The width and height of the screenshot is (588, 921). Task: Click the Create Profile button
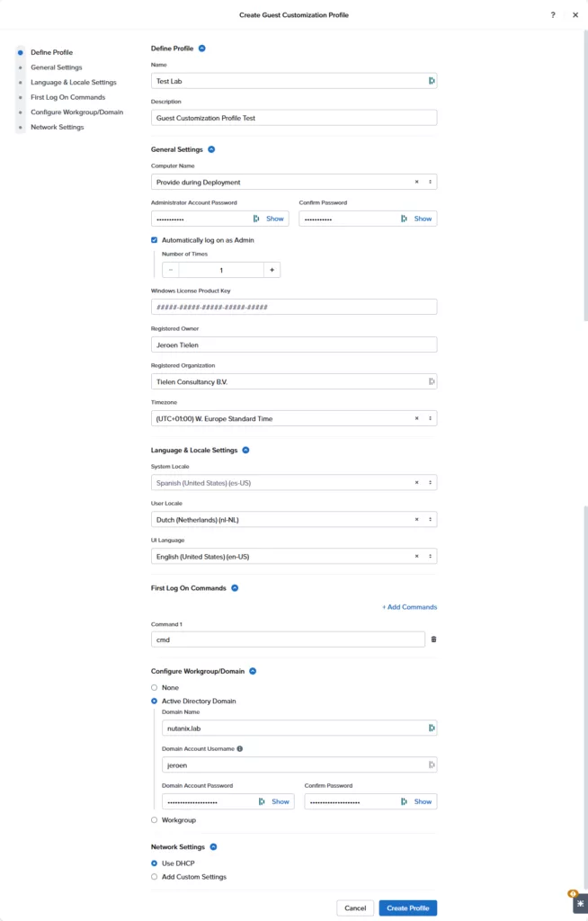[407, 908]
